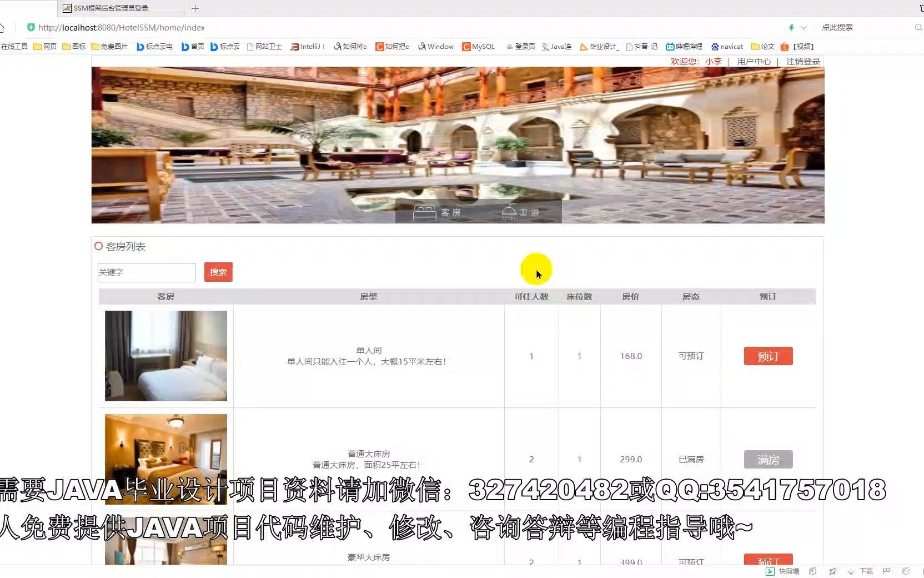Screen dimensions: 924x578
Task: Click the 可住人数 column header
Action: pos(531,297)
